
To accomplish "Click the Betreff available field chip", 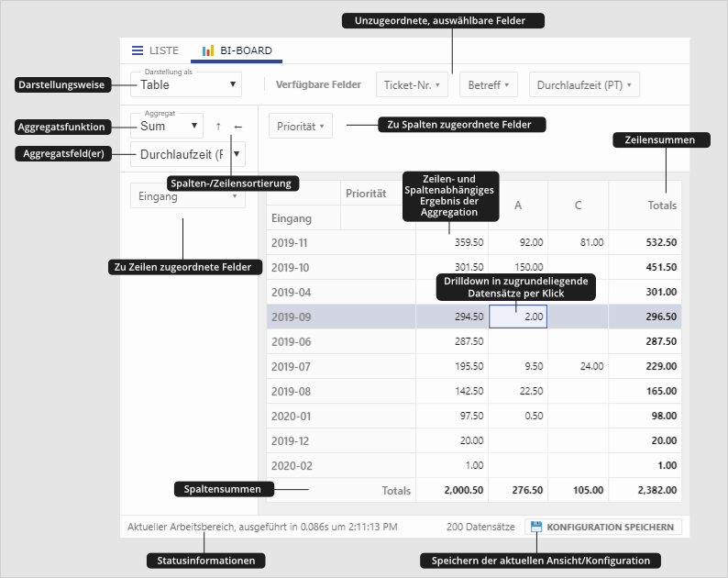I will click(x=489, y=85).
